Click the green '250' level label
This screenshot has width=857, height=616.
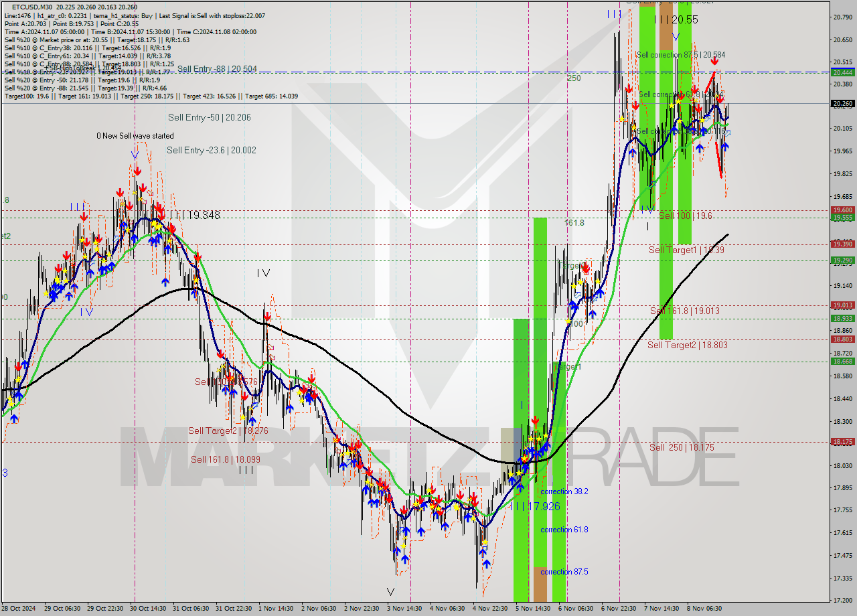point(574,78)
